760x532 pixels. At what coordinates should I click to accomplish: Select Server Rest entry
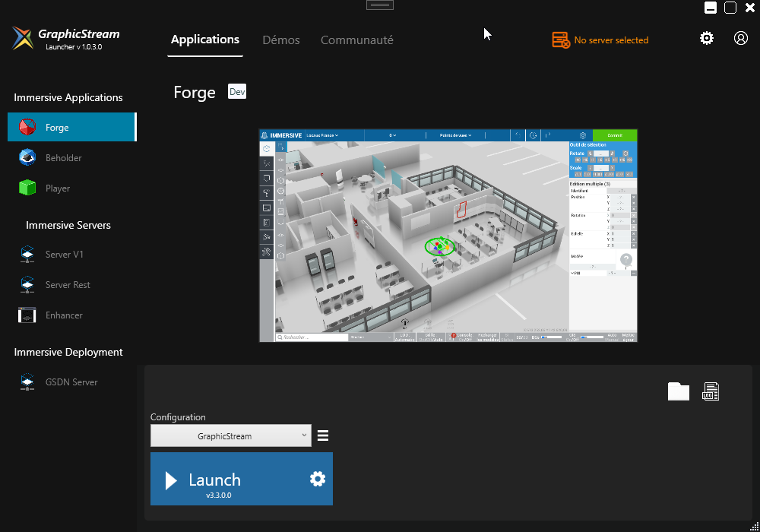(x=72, y=285)
